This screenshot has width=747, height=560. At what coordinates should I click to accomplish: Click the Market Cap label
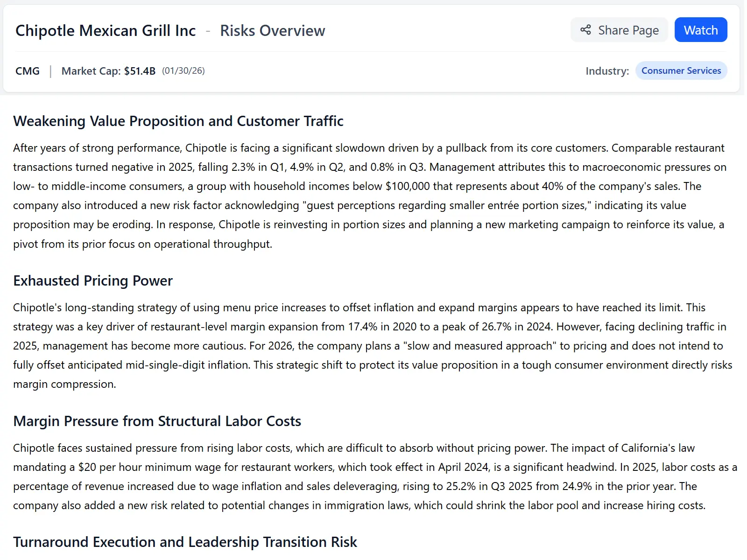[91, 70]
